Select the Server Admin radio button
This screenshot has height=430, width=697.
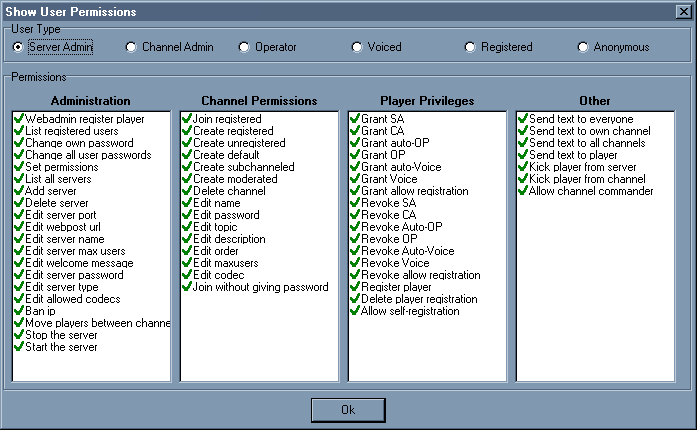(x=18, y=47)
